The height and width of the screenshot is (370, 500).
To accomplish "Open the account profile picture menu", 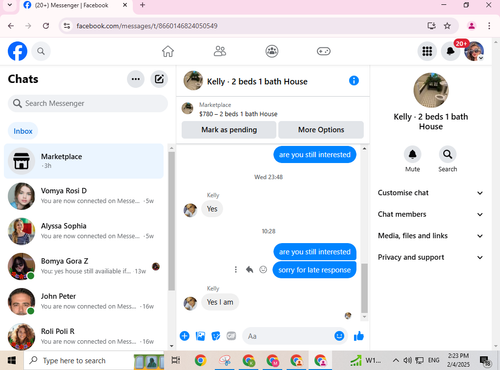I will pos(474,51).
